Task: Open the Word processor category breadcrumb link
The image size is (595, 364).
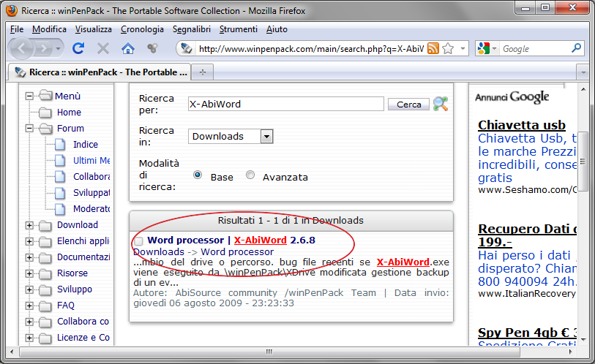Action: tap(237, 251)
